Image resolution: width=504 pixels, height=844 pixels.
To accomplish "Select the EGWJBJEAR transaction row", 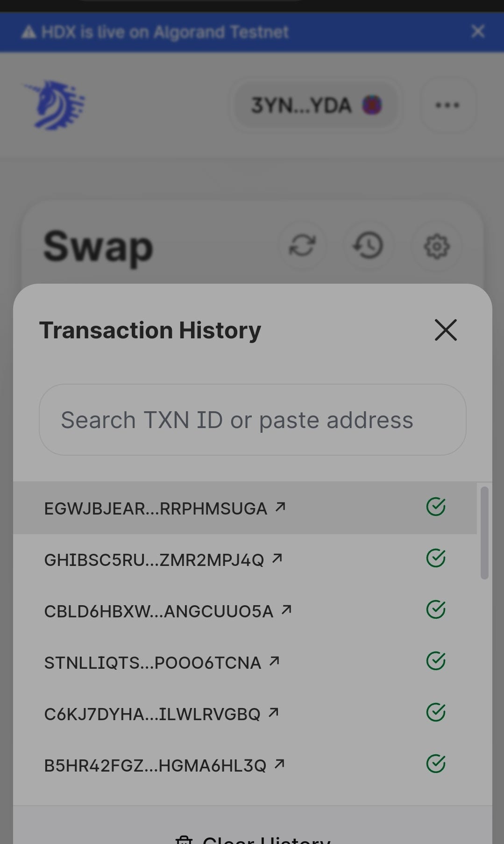I will (154, 508).
